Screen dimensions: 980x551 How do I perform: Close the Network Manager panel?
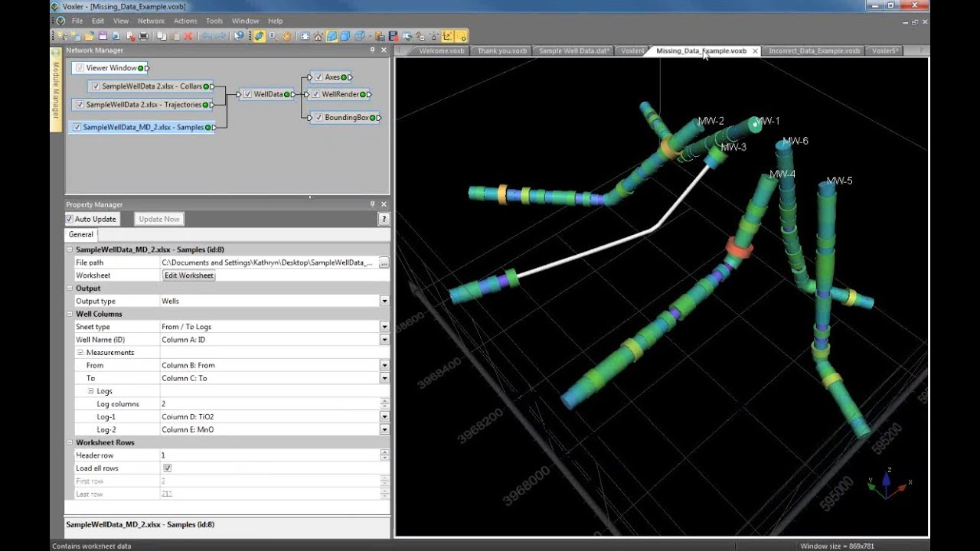384,51
